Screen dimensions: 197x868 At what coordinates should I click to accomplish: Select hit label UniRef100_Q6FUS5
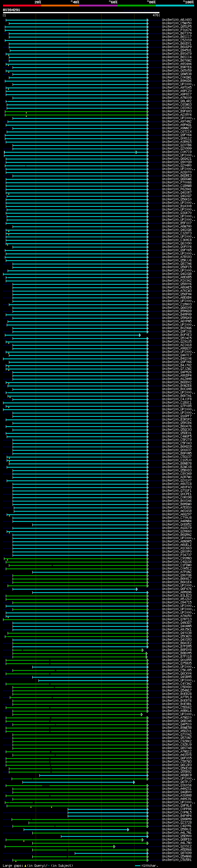[177, 758]
